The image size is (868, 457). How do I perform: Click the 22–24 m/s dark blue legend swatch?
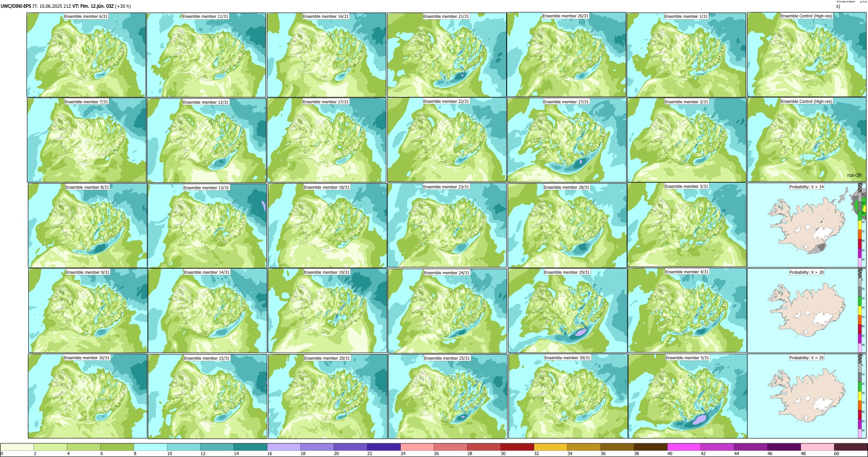[x=384, y=447]
